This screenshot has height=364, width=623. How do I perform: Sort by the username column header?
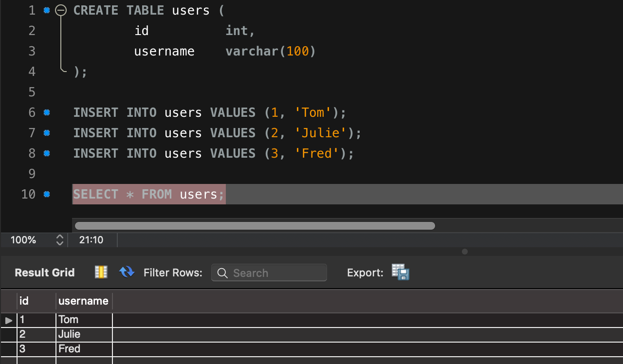83,301
